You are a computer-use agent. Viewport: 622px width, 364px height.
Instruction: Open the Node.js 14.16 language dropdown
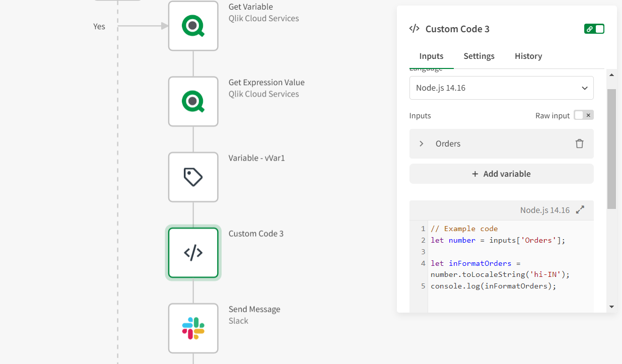pos(501,88)
